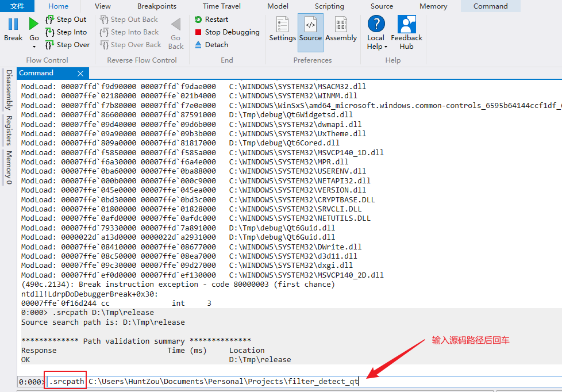The height and width of the screenshot is (392, 562).
Task: Click the Path validation summary heading
Action: 136,341
